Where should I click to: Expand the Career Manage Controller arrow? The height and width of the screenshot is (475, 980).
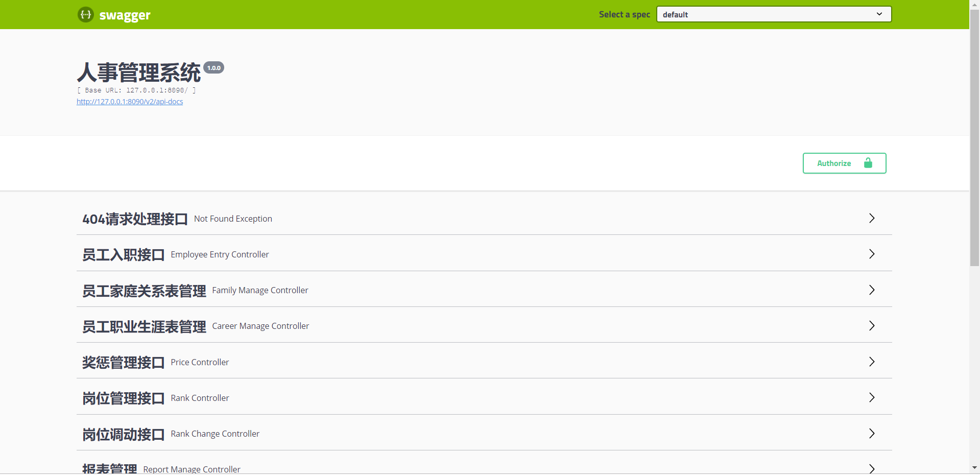coord(872,326)
